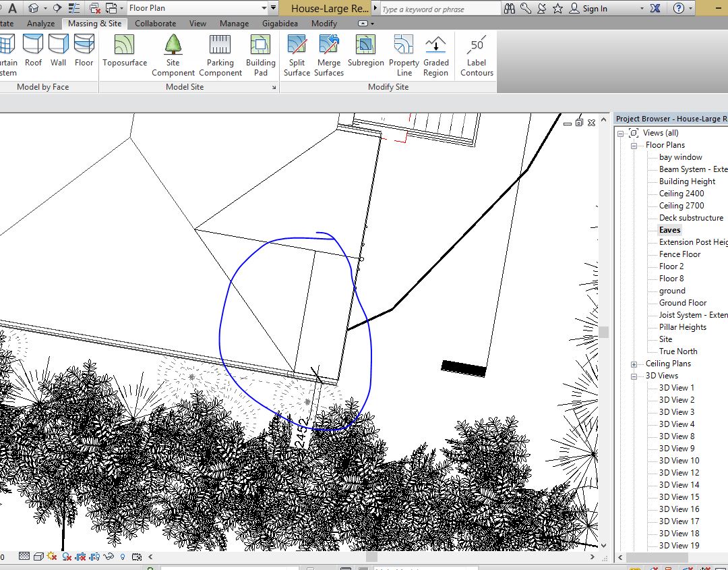This screenshot has height=570, width=728.
Task: Expand the Ceiling Plans tree node
Action: point(634,364)
